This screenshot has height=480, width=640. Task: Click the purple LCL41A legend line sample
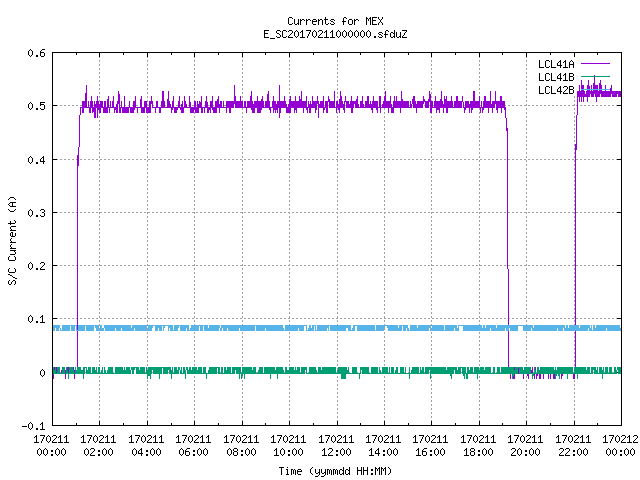[595, 64]
